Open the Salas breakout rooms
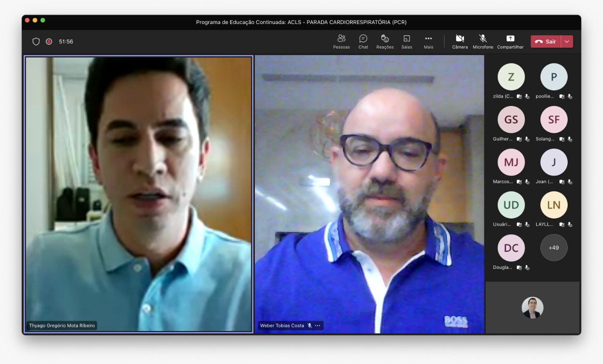Viewport: 603px width, 364px height. pyautogui.click(x=406, y=41)
